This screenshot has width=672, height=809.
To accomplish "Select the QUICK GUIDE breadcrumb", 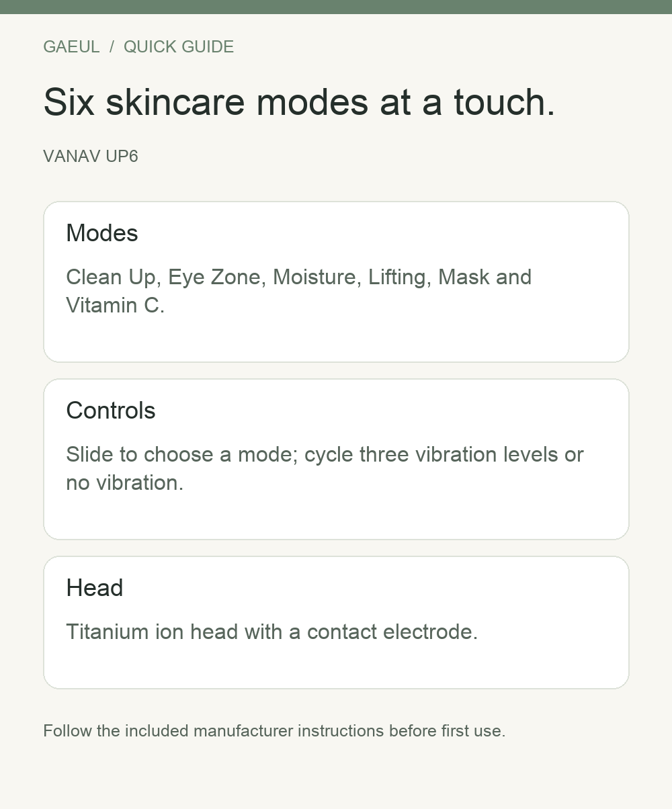I will pyautogui.click(x=179, y=47).
